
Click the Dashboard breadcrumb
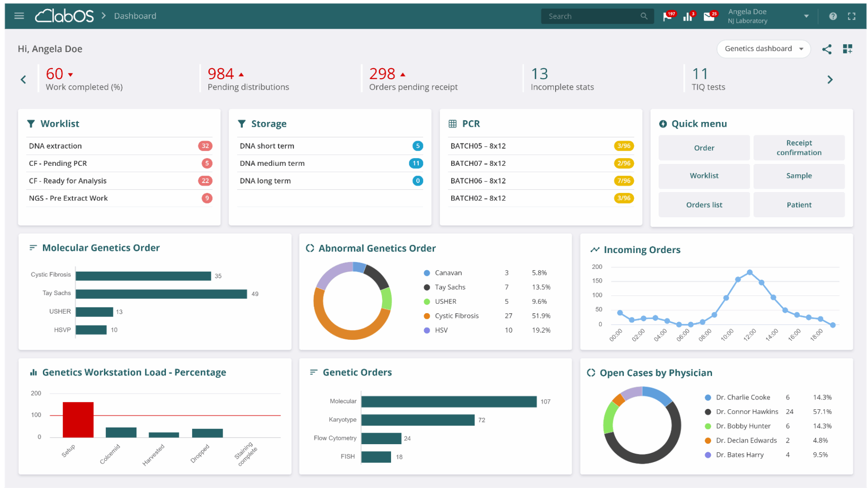(135, 16)
